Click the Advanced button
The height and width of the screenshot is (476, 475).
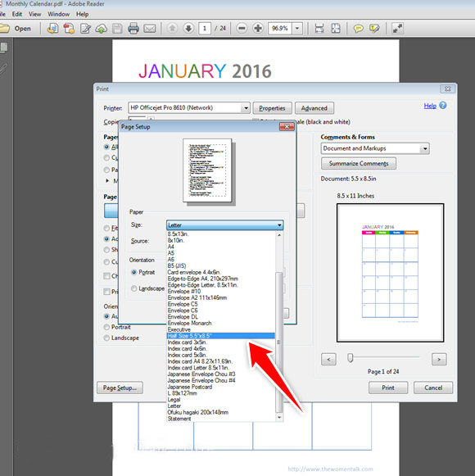(x=314, y=108)
